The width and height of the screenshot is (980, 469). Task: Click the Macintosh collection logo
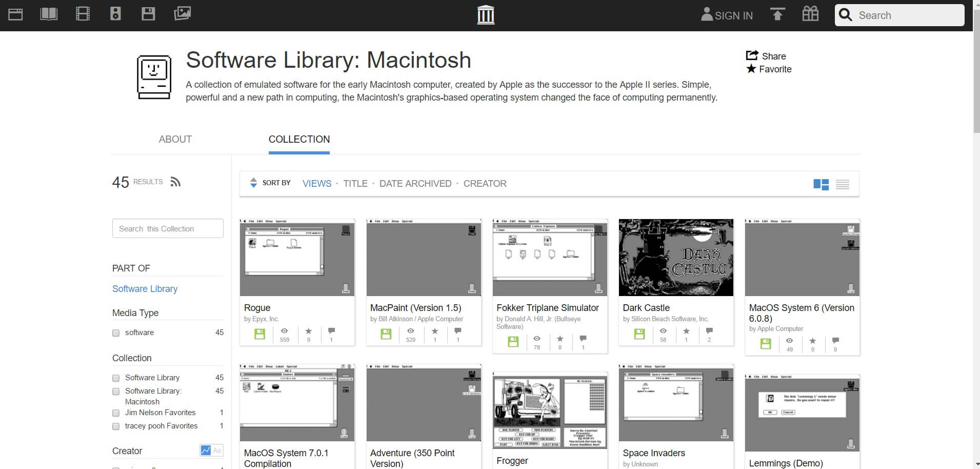(x=154, y=77)
